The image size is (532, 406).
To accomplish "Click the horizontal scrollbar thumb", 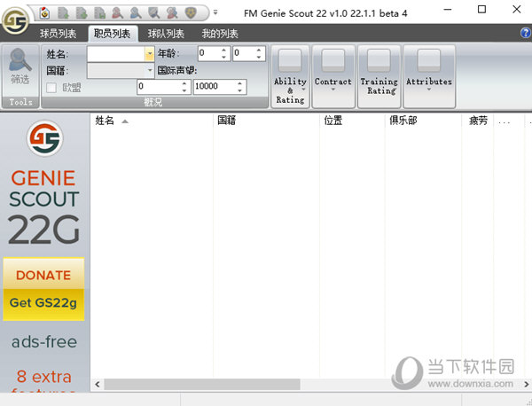I will pyautogui.click(x=202, y=385).
